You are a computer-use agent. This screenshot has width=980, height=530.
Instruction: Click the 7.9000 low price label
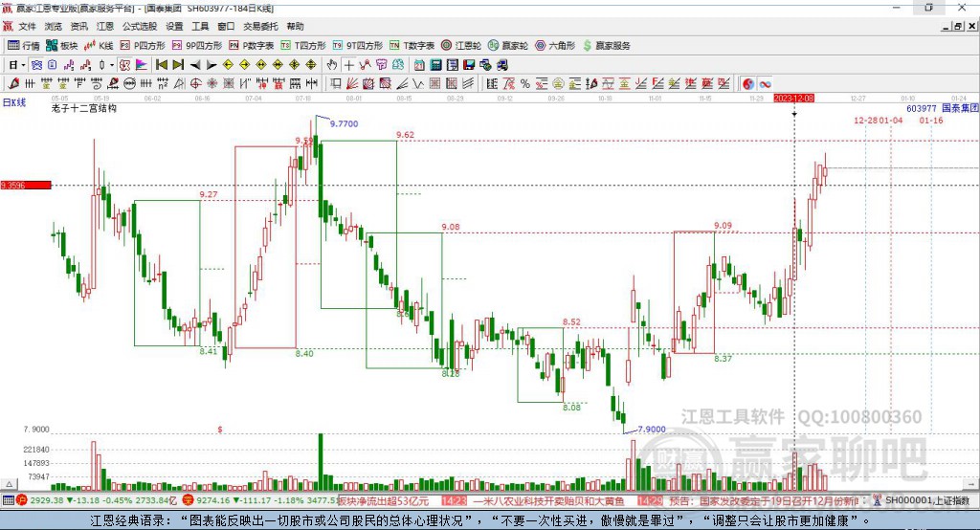pyautogui.click(x=651, y=429)
